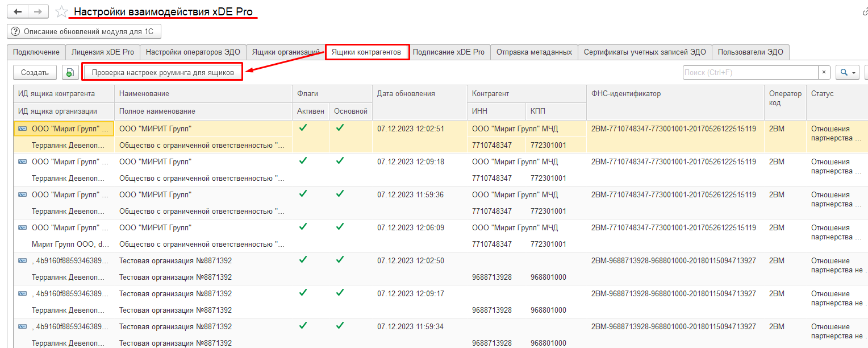Image resolution: width=868 pixels, height=348 pixels.
Task: Open the magnifier search options dropdown
Action: [x=848, y=72]
